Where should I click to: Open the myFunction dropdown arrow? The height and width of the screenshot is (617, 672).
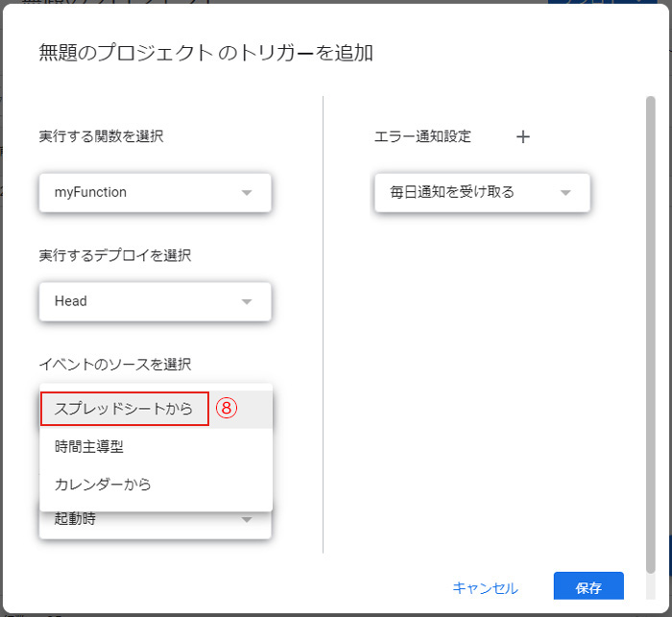(247, 193)
